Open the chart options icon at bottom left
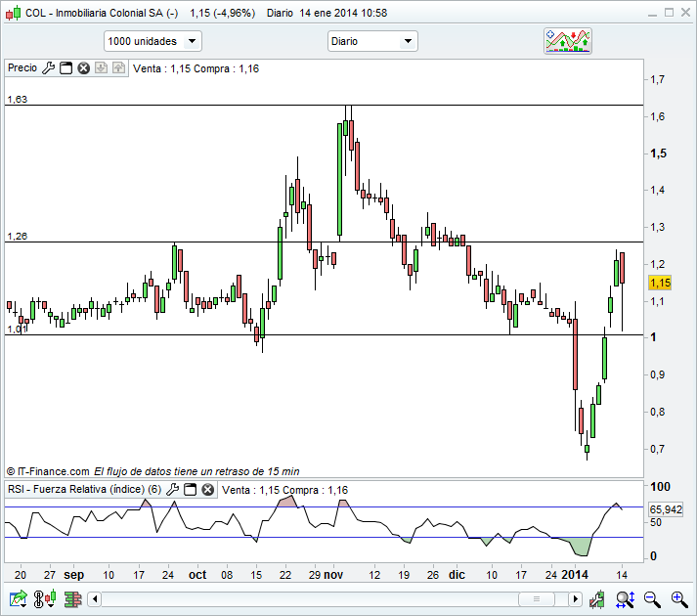Screen dimensions: 697x616 [19, 598]
